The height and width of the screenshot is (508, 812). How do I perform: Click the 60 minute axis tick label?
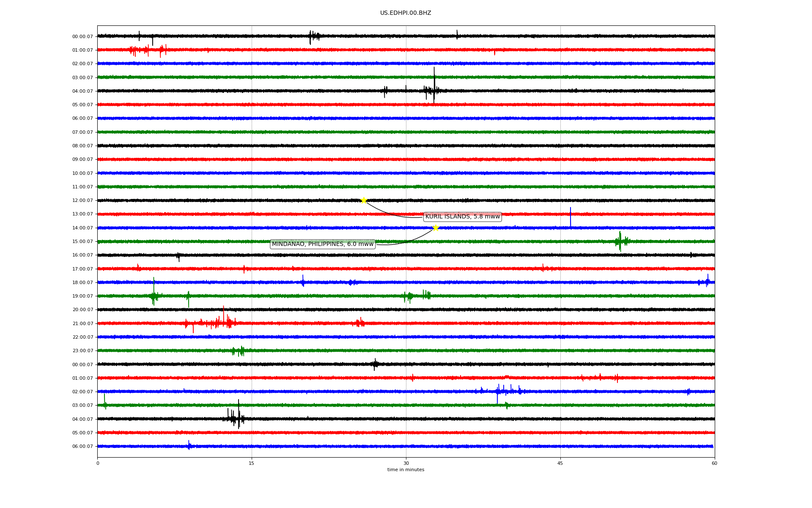[714, 463]
